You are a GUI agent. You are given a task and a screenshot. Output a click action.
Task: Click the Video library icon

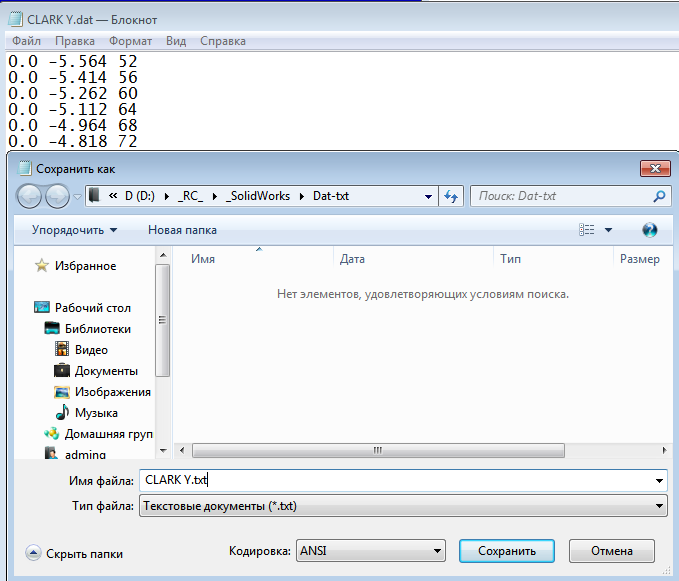[62, 349]
